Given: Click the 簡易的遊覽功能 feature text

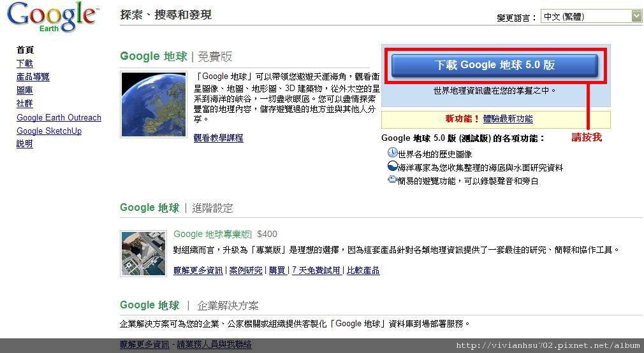Looking at the screenshot, I should [x=468, y=181].
